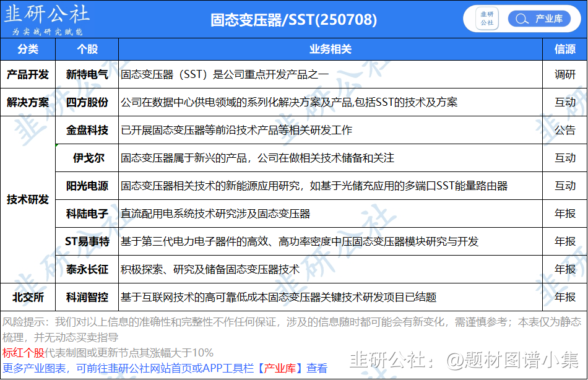This screenshot has width=588, height=380.
Task: Click the 互动 source cell for 四方股份
Action: click(x=564, y=102)
